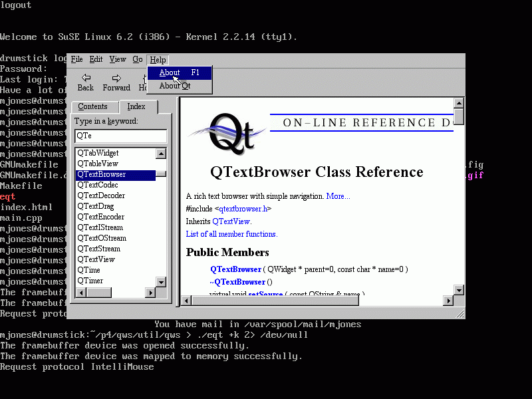The height and width of the screenshot is (399, 532).
Task: Click document pane scroll-down arrow
Action: [459, 290]
